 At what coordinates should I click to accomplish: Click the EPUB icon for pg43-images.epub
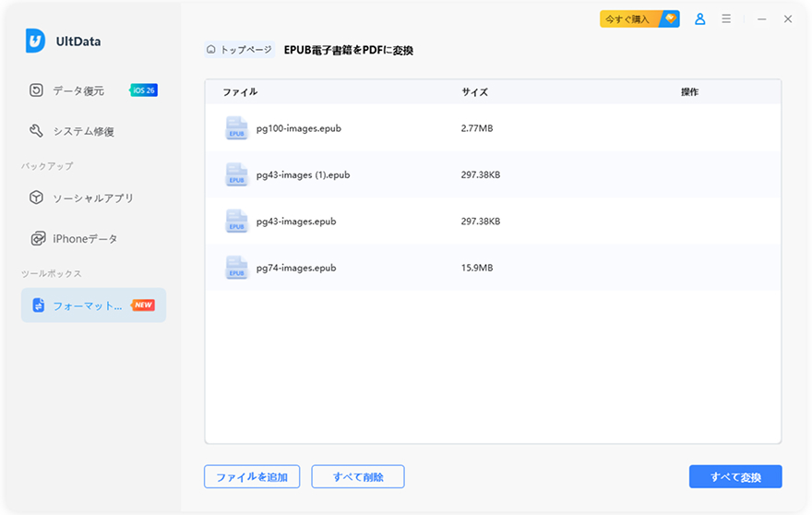pyautogui.click(x=236, y=222)
